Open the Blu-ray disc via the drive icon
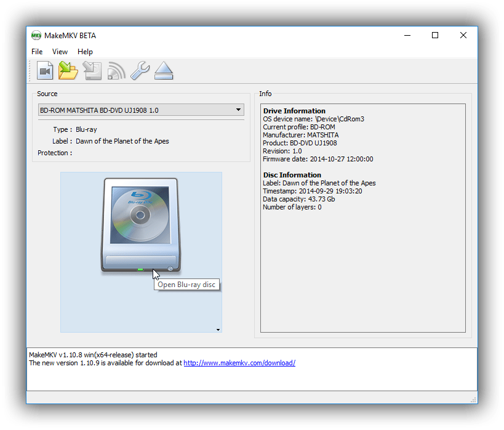The width and height of the screenshot is (504, 430). (x=140, y=225)
